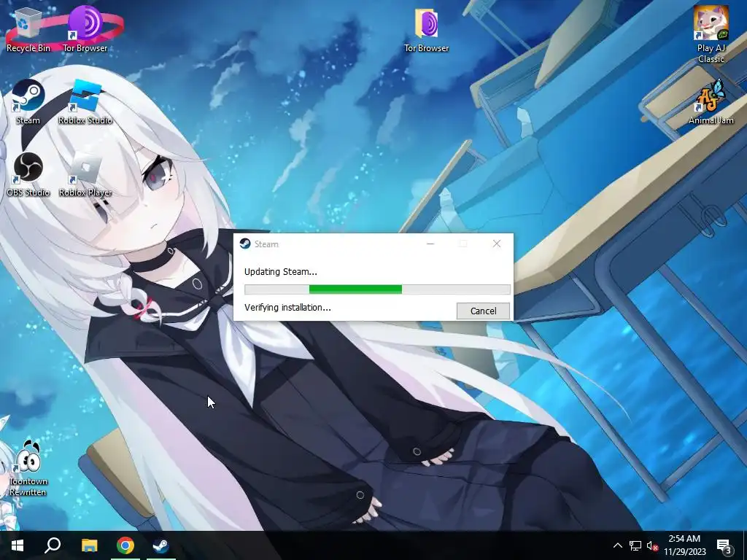Viewport: 747px width, 560px height.
Task: Open the notification center with 3 notifications
Action: coord(724,545)
